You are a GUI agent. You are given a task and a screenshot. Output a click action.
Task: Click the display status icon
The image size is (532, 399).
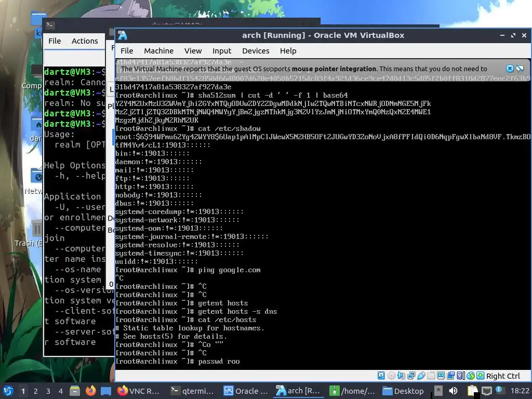click(441, 376)
